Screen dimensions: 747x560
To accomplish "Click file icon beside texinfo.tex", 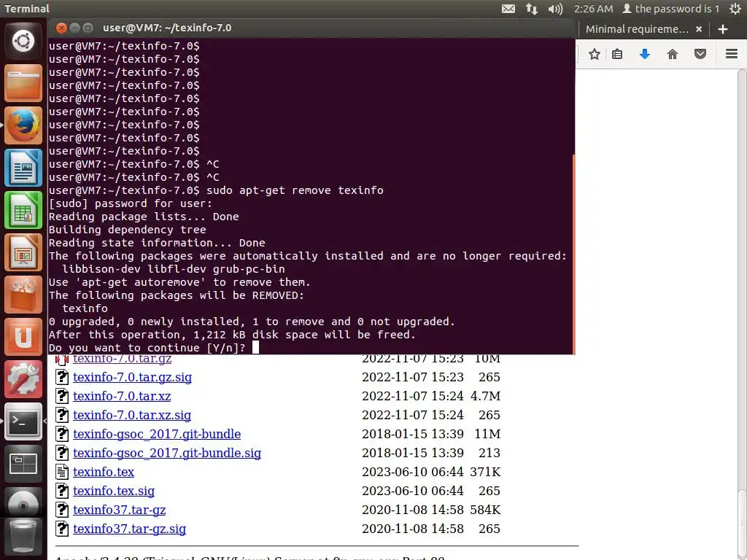I will pyautogui.click(x=62, y=472).
